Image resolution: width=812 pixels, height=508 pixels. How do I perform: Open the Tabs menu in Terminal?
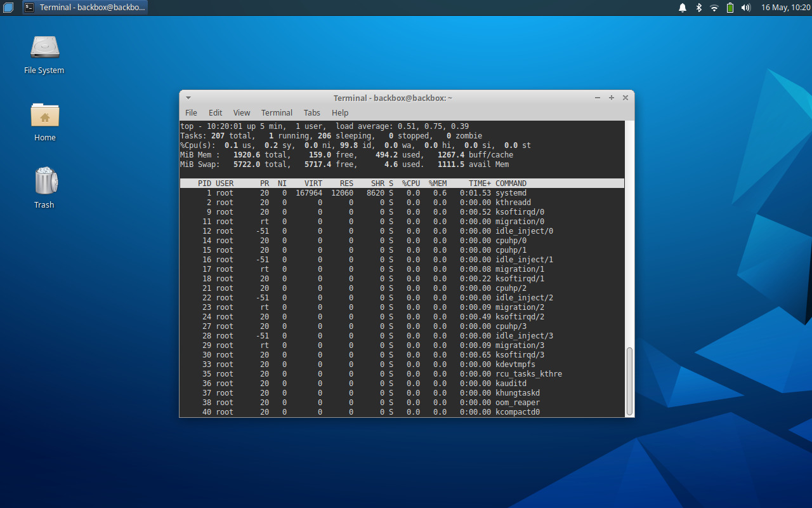click(x=311, y=112)
